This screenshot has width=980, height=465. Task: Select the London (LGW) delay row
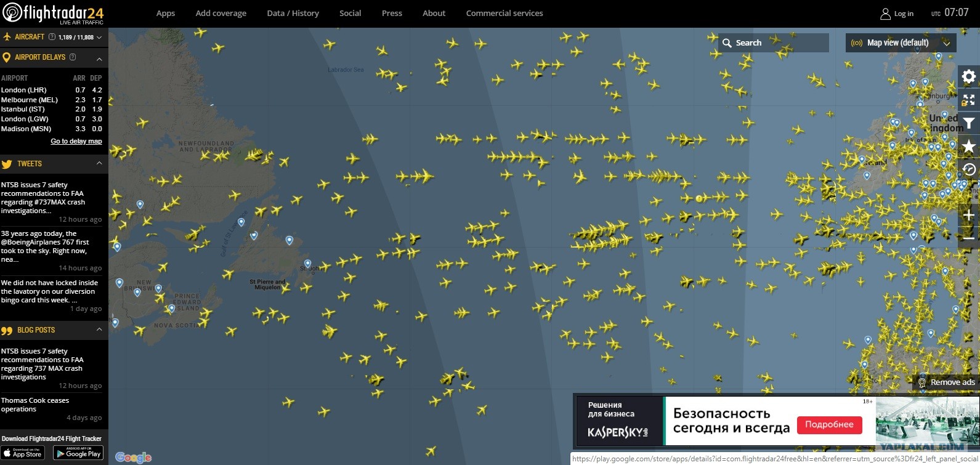(x=52, y=119)
